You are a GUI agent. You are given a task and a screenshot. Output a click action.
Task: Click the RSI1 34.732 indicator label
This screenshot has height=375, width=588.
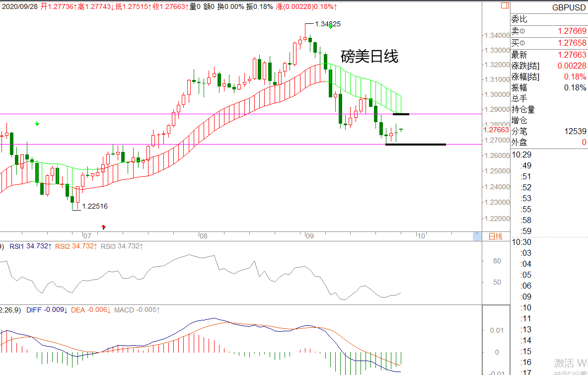[x=30, y=246]
